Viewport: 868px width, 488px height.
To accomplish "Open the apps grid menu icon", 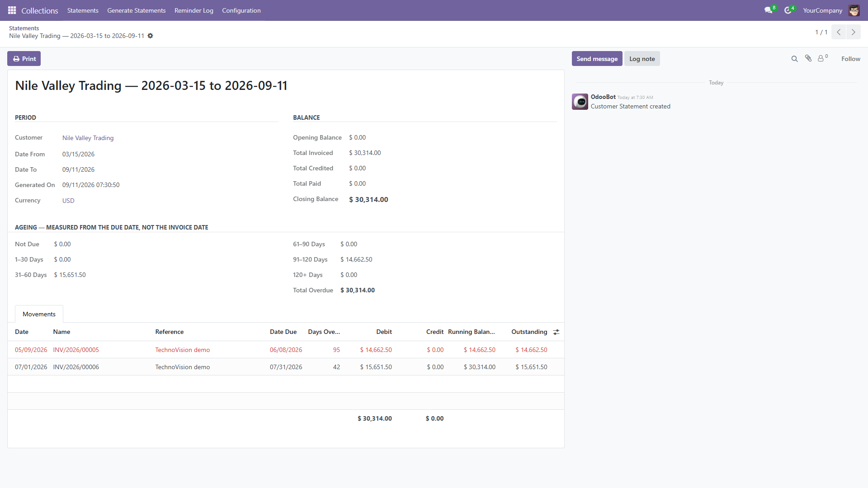I will point(12,10).
